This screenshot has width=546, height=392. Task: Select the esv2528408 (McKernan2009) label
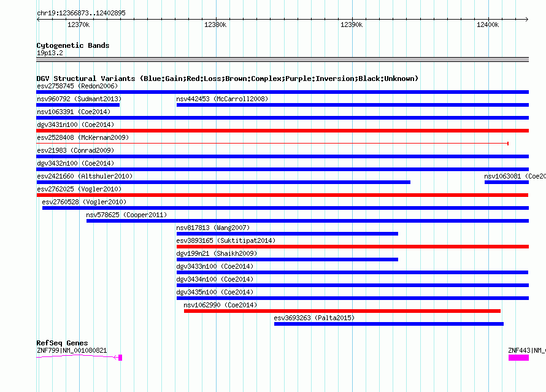tap(83, 137)
